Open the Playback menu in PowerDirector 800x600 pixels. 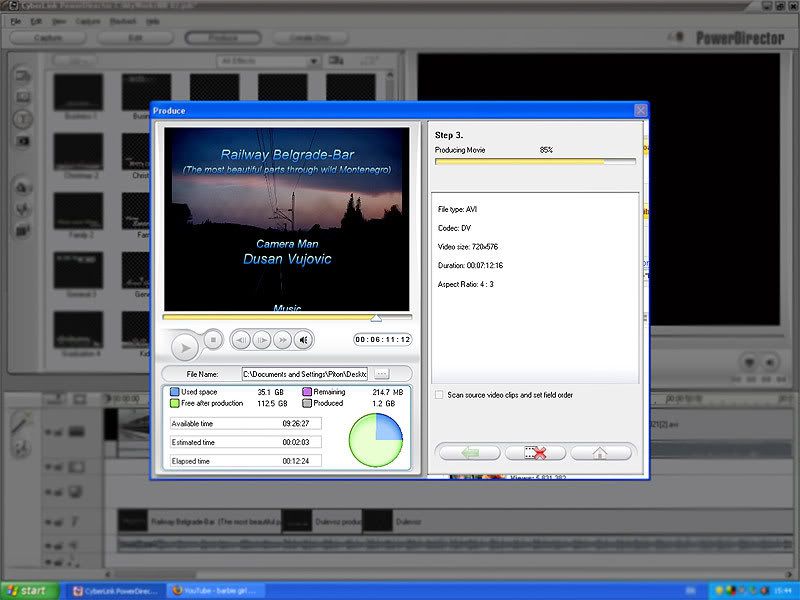tap(123, 21)
